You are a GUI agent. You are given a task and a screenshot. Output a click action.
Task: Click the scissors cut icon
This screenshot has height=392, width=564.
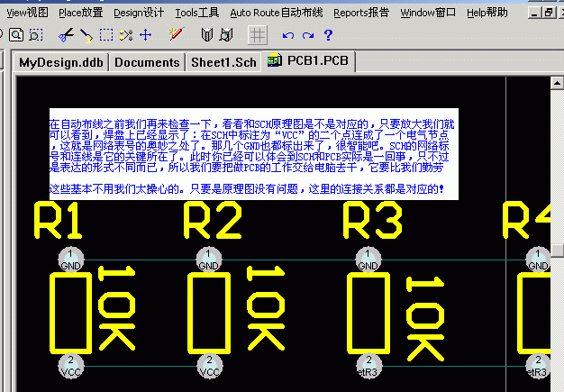[66, 34]
